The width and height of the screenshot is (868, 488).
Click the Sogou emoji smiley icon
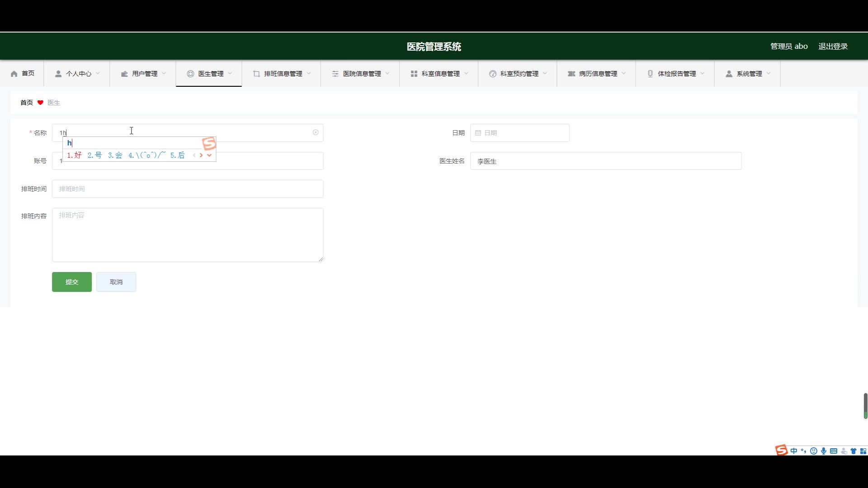click(x=814, y=451)
